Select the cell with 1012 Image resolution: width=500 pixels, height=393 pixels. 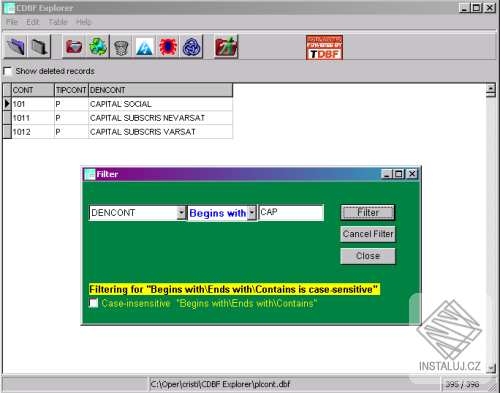pos(33,132)
